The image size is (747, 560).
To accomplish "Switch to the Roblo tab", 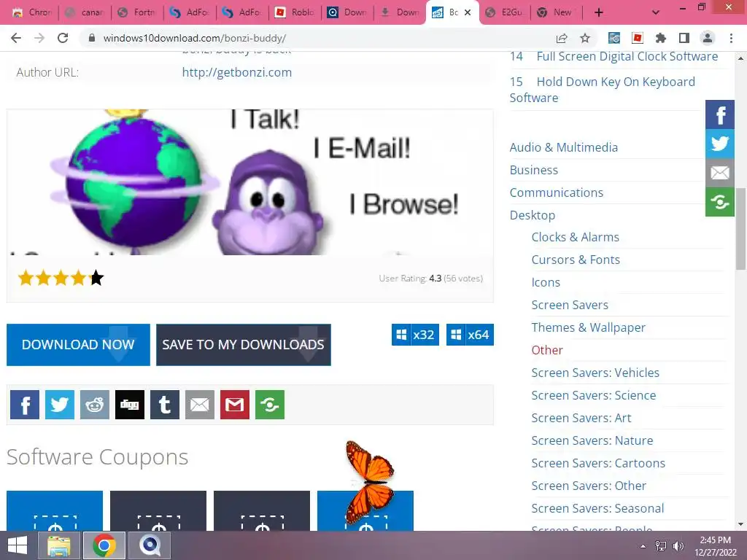I will (x=295, y=12).
